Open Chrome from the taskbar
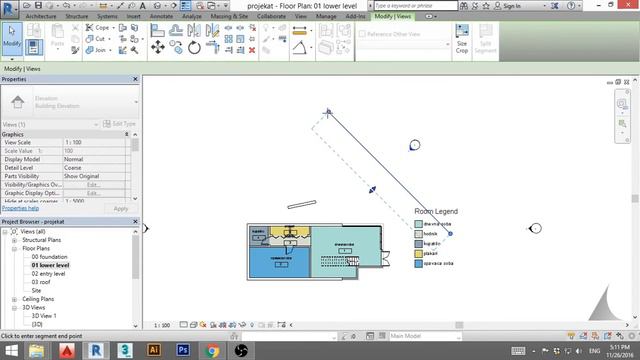 (x=212, y=350)
